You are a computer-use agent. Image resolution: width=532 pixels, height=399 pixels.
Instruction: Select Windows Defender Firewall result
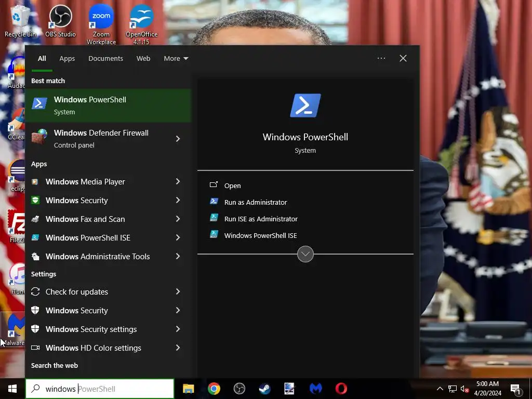click(x=108, y=139)
